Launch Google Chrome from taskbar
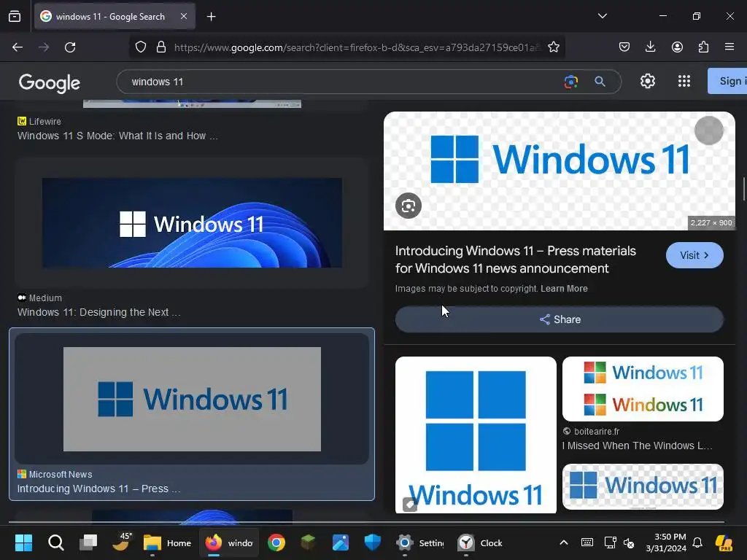This screenshot has width=747, height=560. point(276,542)
